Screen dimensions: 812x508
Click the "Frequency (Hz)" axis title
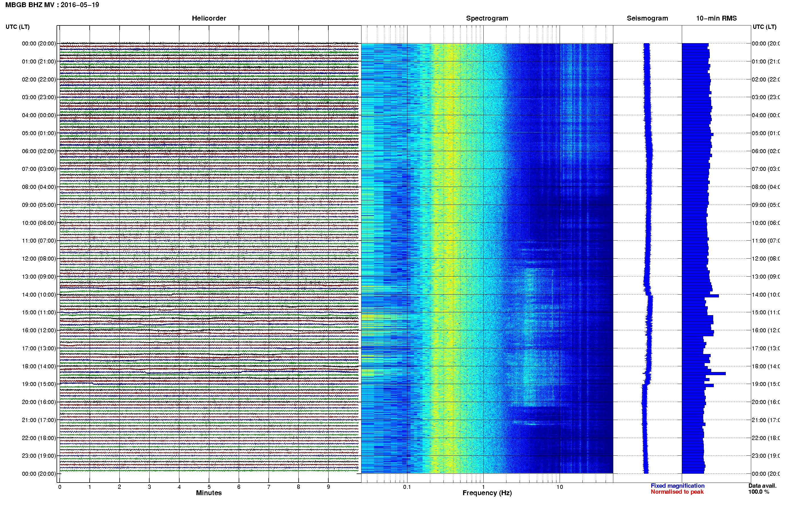pyautogui.click(x=487, y=493)
